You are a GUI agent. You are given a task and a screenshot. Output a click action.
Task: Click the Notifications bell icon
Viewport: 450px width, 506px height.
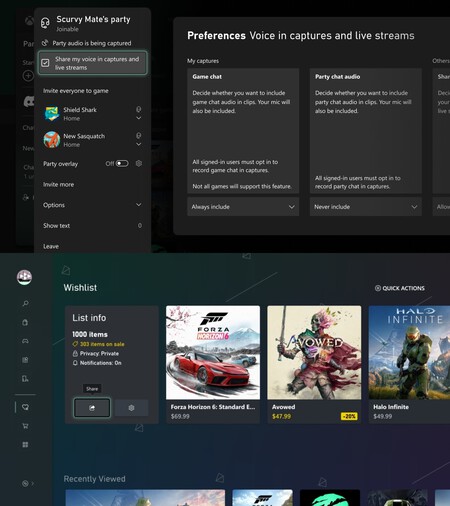(x=75, y=363)
